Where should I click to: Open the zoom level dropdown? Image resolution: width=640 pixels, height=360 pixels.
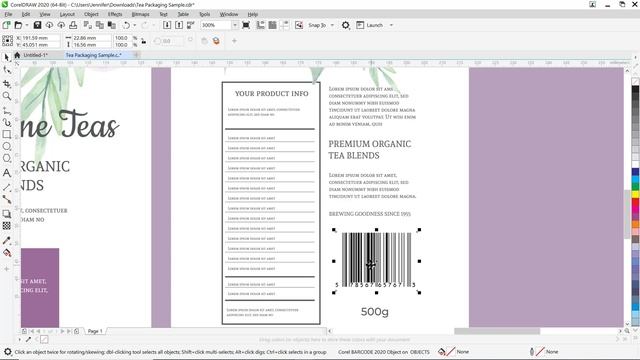[235, 25]
